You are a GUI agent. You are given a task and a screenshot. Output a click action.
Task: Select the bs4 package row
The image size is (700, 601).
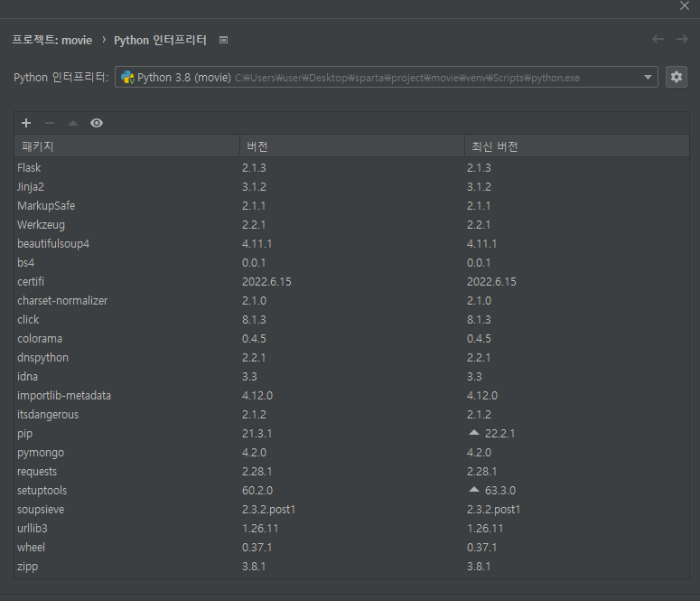point(351,263)
